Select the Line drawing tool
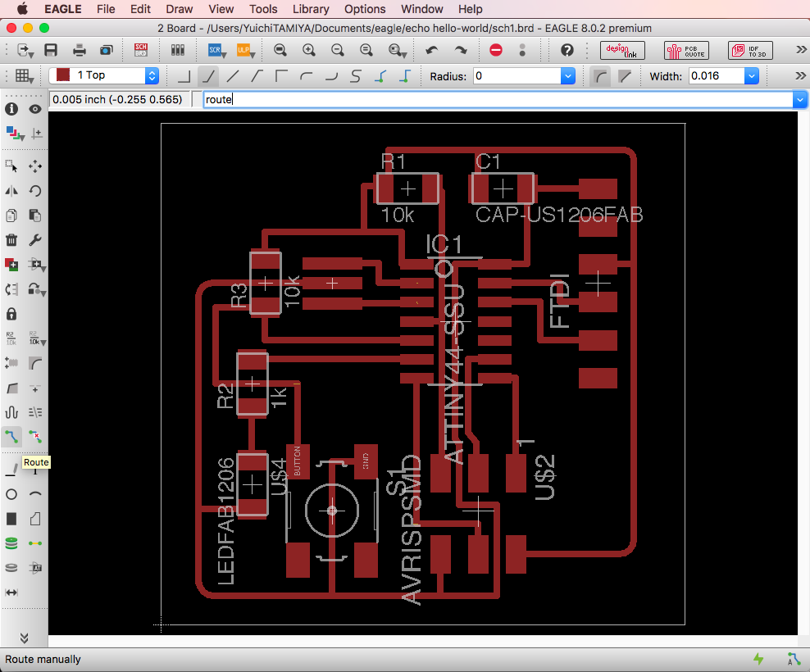Screen dimensions: 810x672 (x=11, y=470)
